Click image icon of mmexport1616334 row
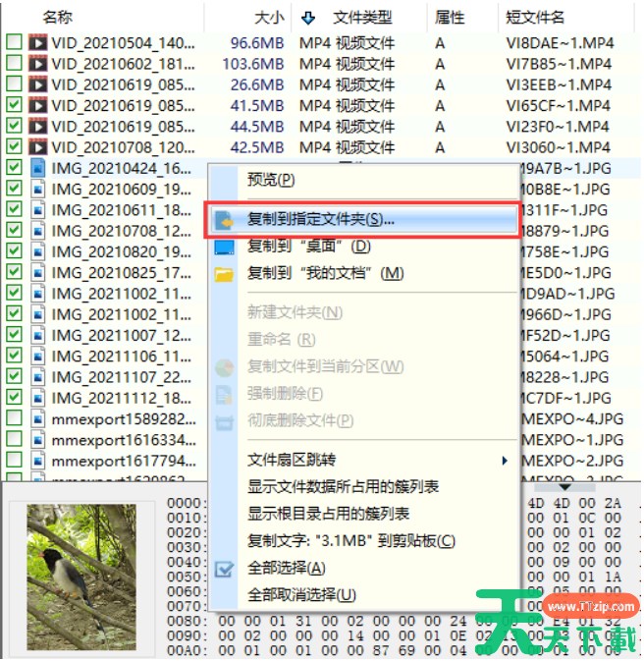The image size is (644, 661). coord(37,440)
